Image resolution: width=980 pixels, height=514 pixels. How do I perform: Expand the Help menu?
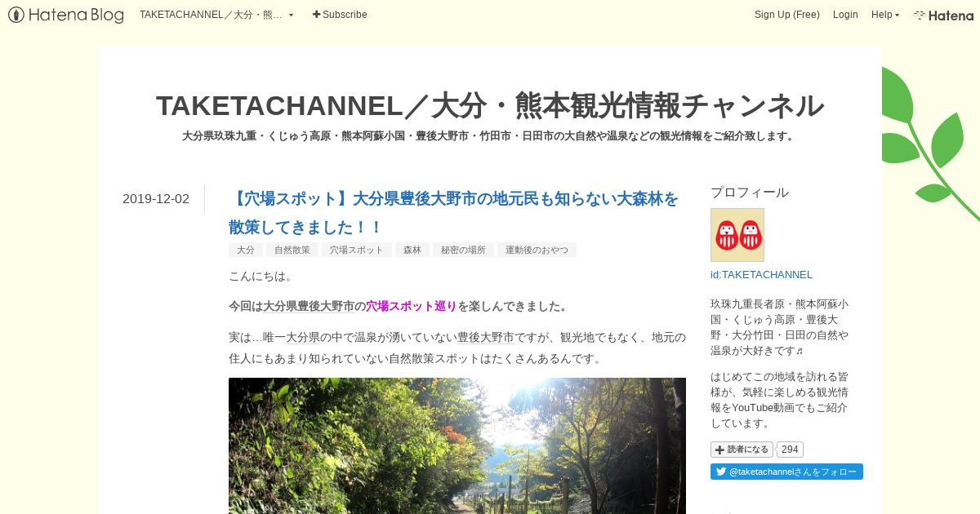[885, 15]
